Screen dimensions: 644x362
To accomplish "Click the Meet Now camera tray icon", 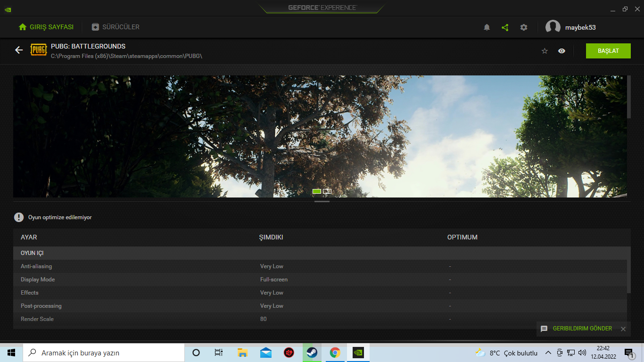I will click(x=560, y=353).
